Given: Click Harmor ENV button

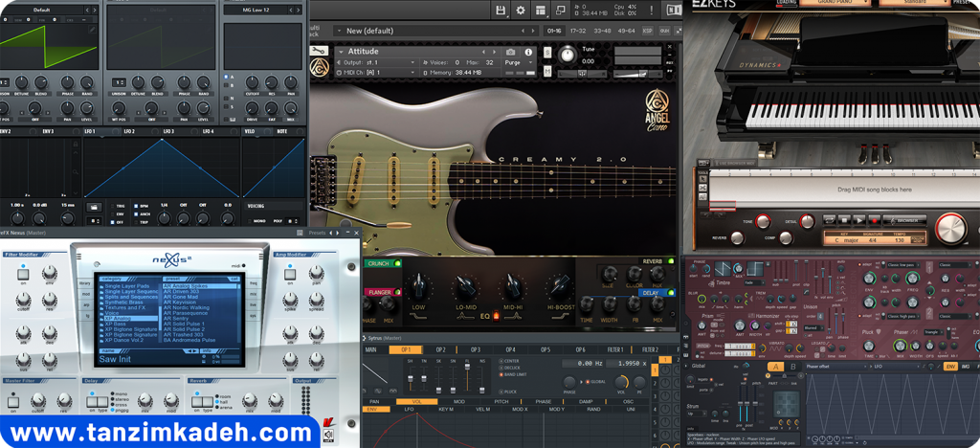Looking at the screenshot, I should pos(951,367).
